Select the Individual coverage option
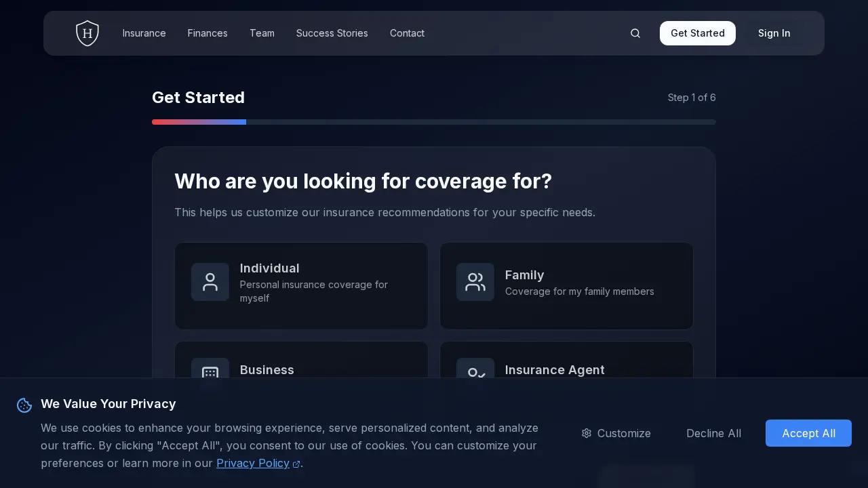The width and height of the screenshot is (868, 488). coord(301,286)
